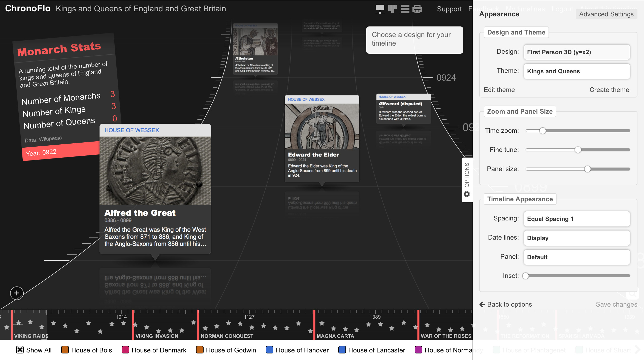Open Advanced Settings
This screenshot has width=644, height=360.
point(606,14)
